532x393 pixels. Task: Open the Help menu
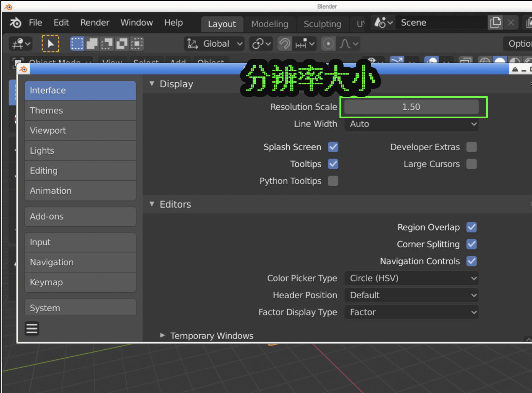(x=173, y=23)
